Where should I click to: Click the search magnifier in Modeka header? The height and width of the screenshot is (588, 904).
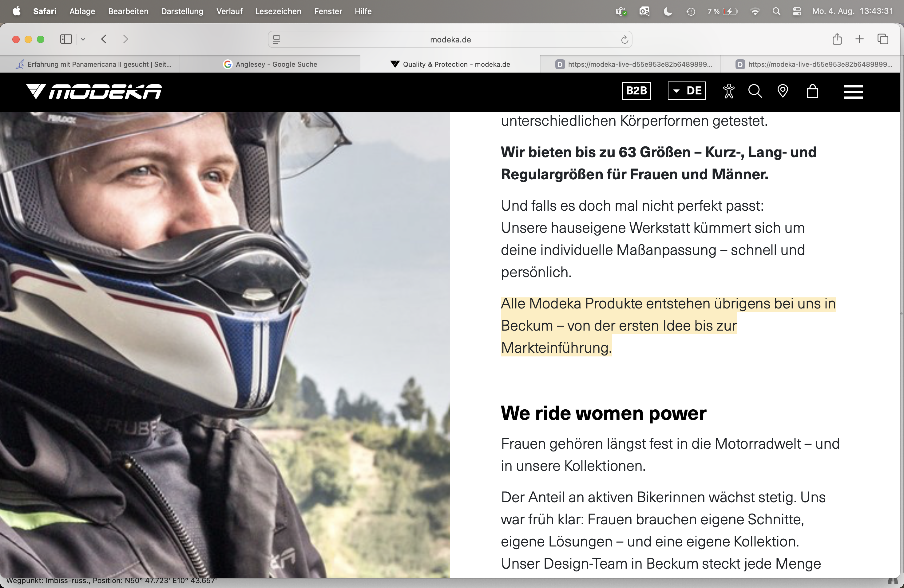pyautogui.click(x=755, y=91)
